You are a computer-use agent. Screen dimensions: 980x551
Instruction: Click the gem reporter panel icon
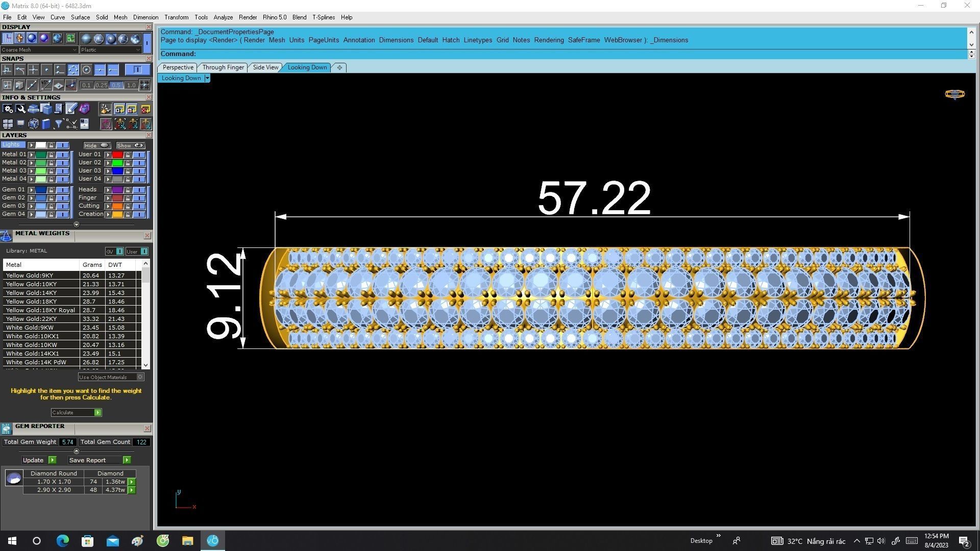(6, 429)
